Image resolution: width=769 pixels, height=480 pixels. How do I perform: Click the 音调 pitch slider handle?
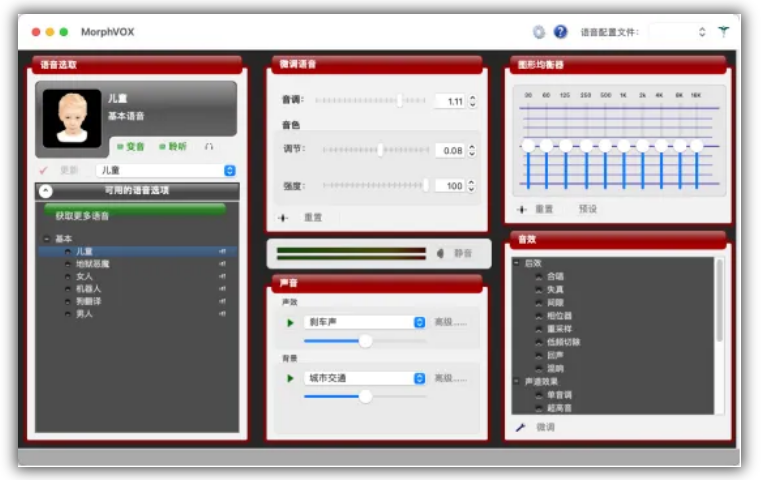[x=399, y=100]
